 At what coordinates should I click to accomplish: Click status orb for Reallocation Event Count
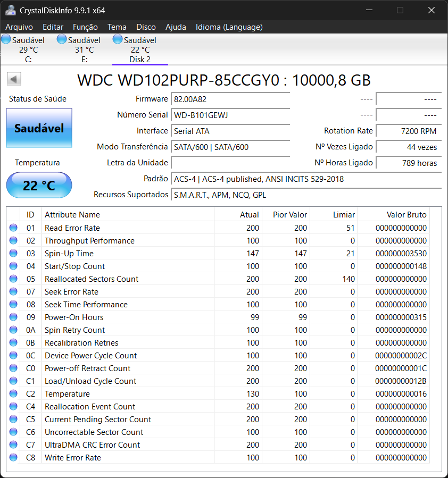pyautogui.click(x=13, y=406)
